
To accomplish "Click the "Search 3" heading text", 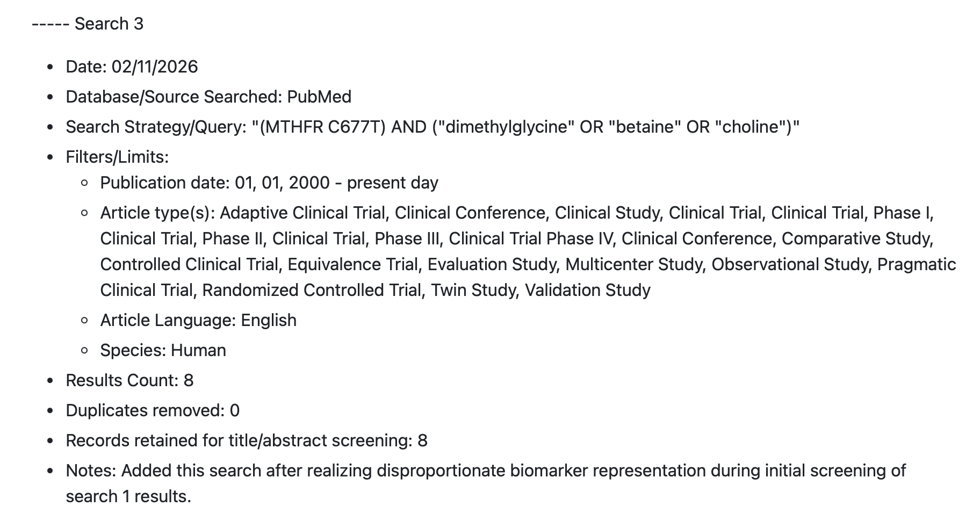I will [x=109, y=24].
